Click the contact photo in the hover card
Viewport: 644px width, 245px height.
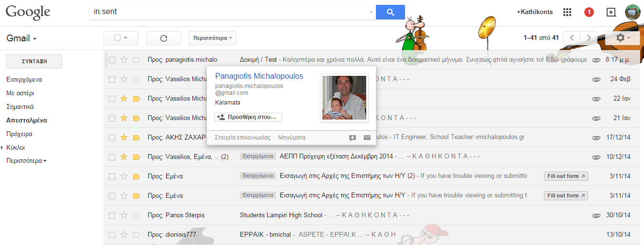[x=344, y=98]
